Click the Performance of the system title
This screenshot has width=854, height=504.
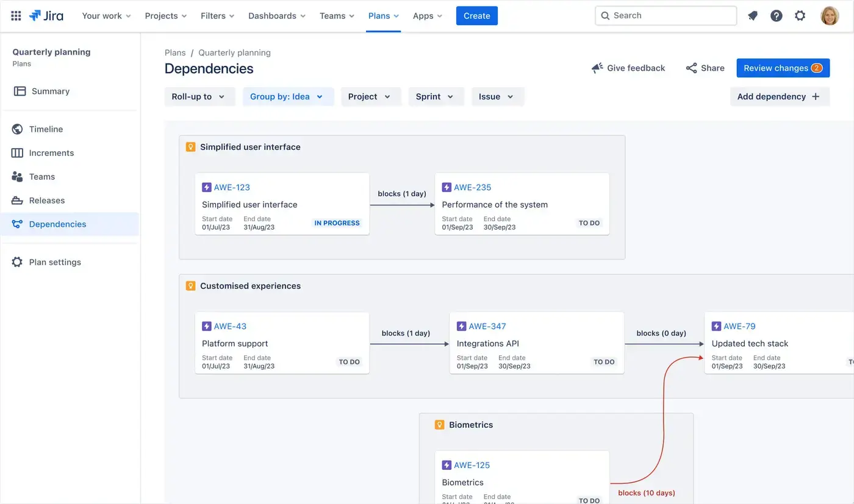[495, 205]
